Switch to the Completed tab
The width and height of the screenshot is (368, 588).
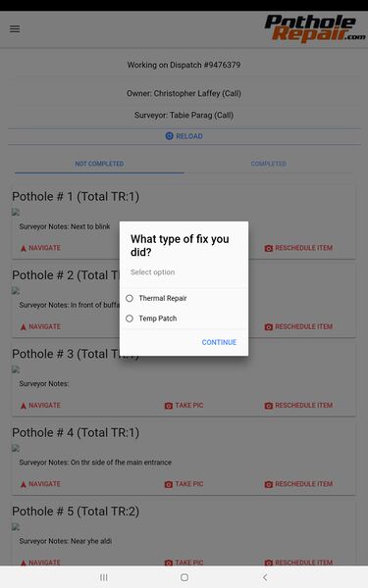(x=269, y=164)
